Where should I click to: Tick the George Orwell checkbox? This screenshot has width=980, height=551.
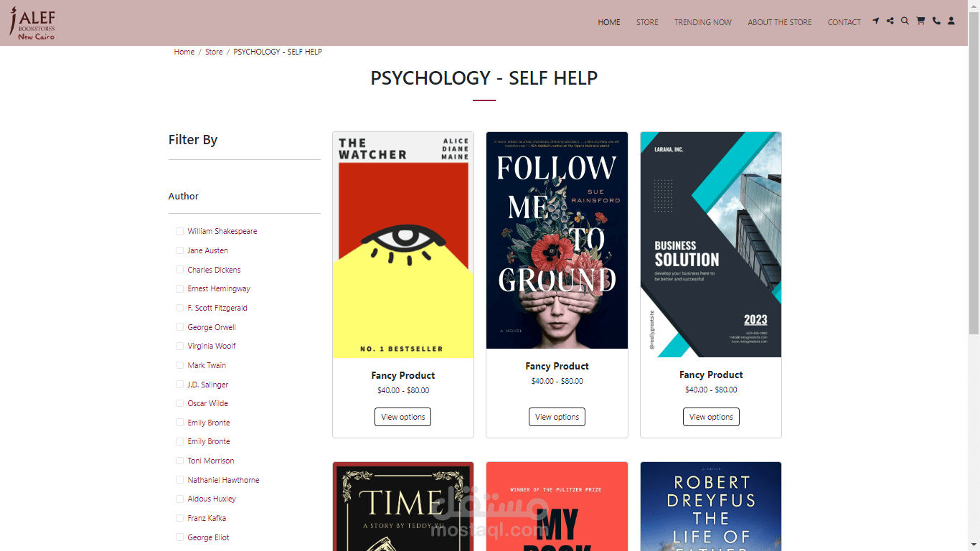(179, 327)
